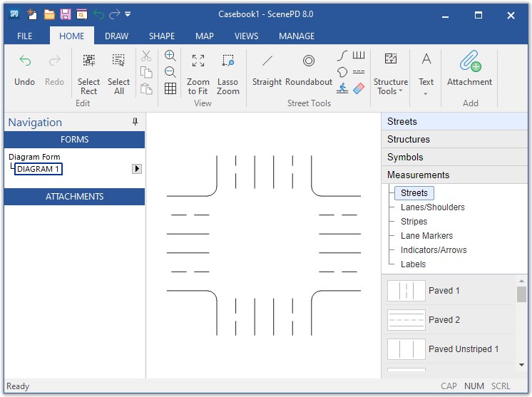532x397 pixels.
Task: Click the arrow next to DIAGRAM 1
Action: click(x=137, y=169)
